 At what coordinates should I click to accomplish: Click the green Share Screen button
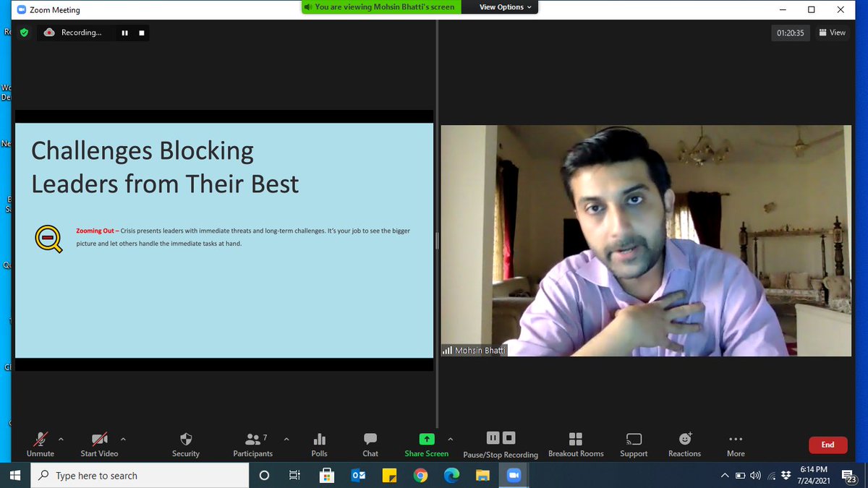[427, 444]
